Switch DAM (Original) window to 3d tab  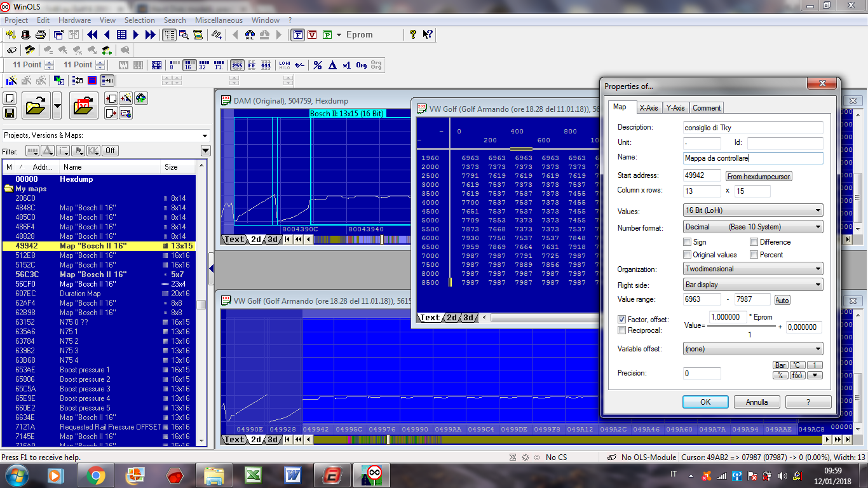273,240
